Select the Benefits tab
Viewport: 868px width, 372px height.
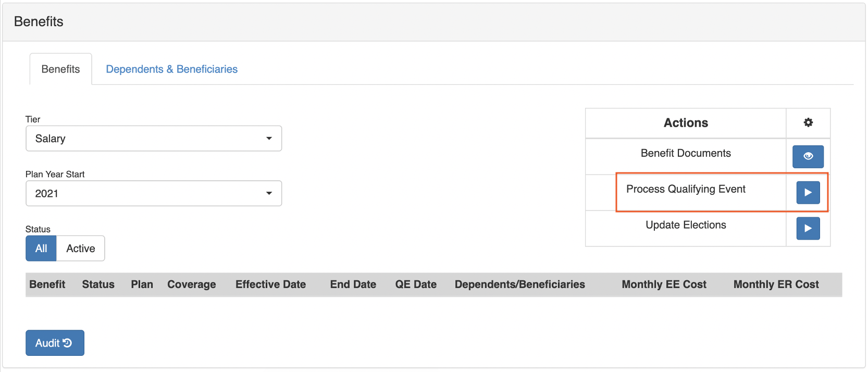[x=60, y=69]
